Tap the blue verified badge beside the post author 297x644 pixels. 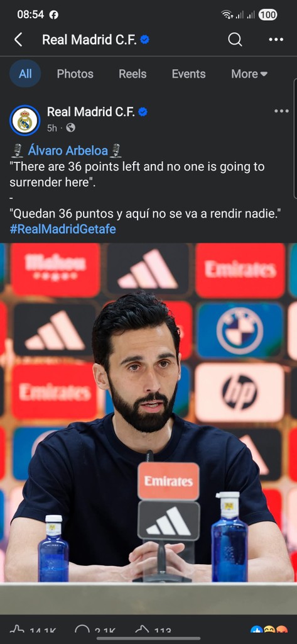[143, 112]
